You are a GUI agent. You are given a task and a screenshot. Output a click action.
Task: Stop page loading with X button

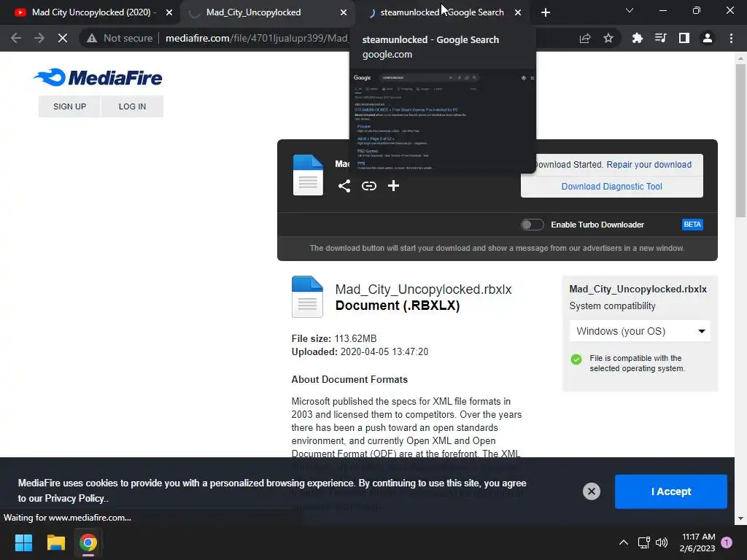[x=63, y=38]
